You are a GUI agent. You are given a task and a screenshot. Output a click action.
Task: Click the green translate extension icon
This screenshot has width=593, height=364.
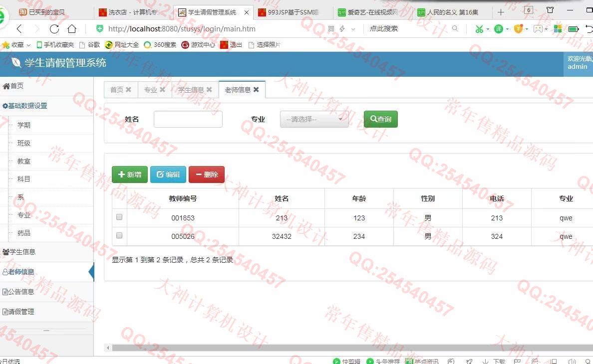[499, 29]
